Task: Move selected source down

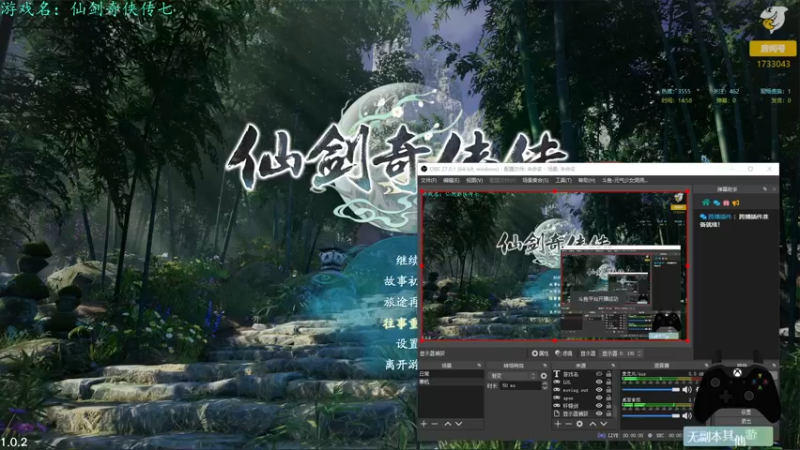Action: tap(604, 424)
